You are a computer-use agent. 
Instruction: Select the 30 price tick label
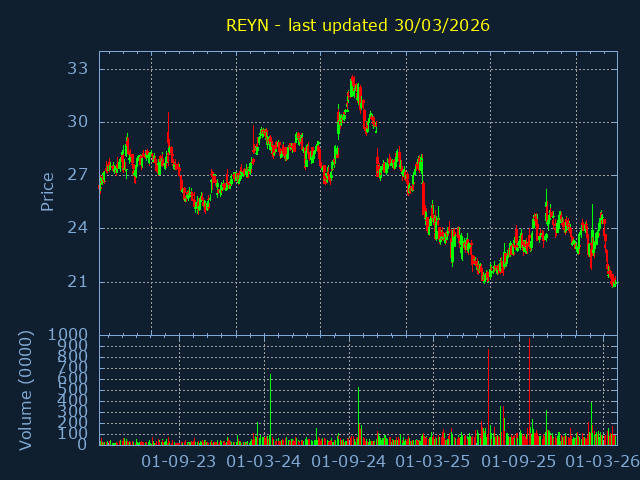(x=77, y=122)
